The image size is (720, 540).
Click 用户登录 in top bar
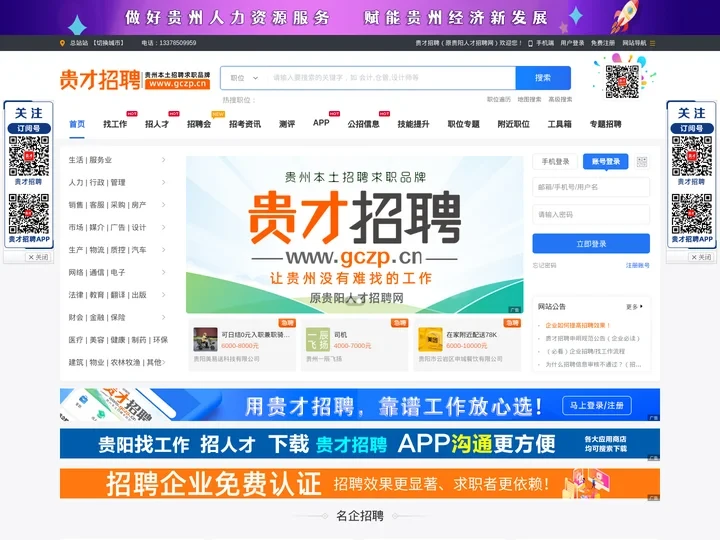pyautogui.click(x=572, y=43)
